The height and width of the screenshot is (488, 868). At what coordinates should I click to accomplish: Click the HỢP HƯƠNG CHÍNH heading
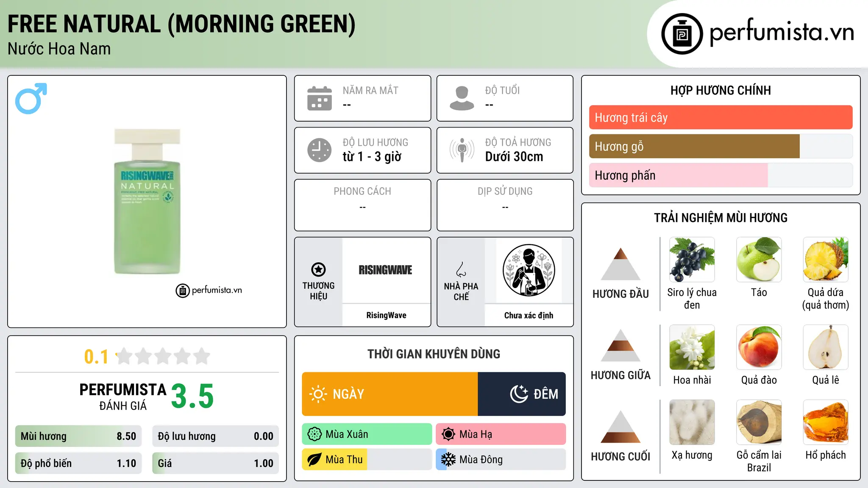pyautogui.click(x=721, y=90)
